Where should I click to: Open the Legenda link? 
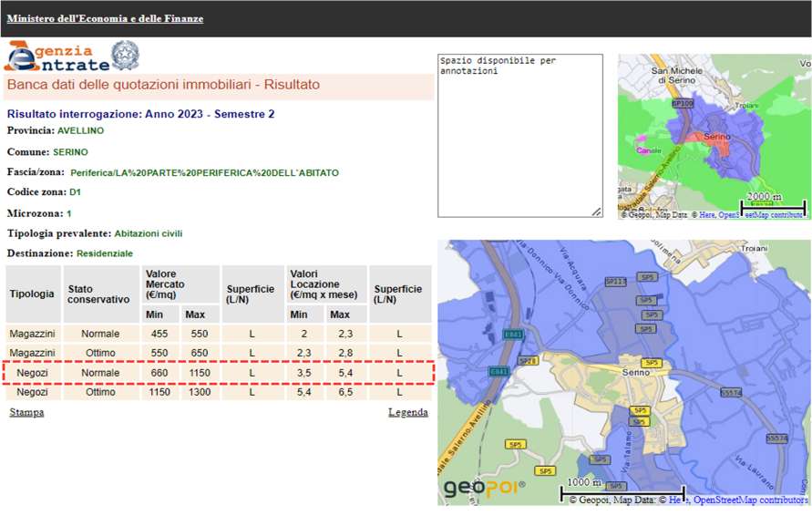coord(407,412)
